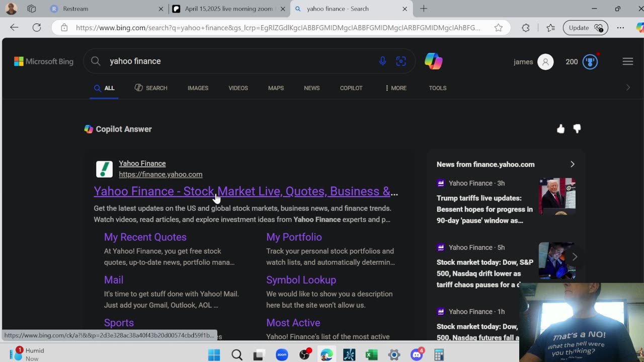Viewport: 644px width, 362px height.
Task: Open Dow, S&P 500, Nasdaq drift lower article
Action: [485, 274]
